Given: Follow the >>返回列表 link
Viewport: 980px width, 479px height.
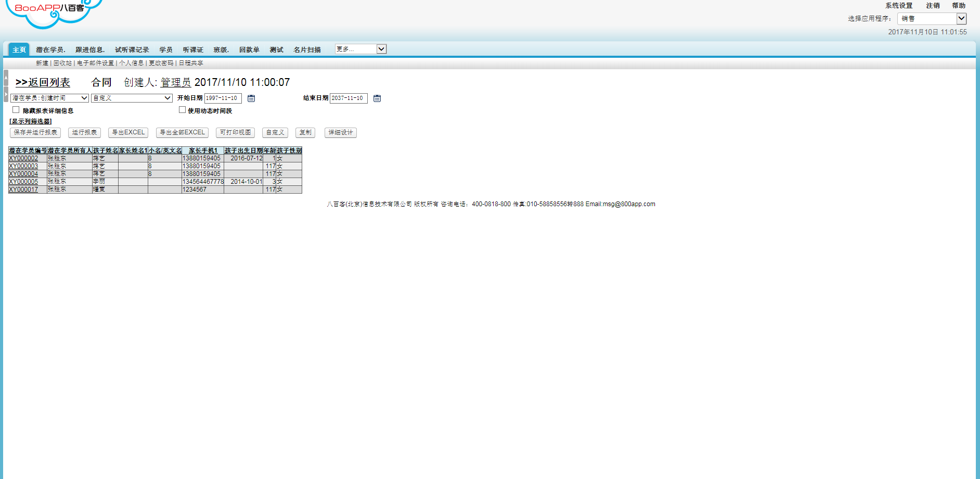Looking at the screenshot, I should (x=43, y=82).
